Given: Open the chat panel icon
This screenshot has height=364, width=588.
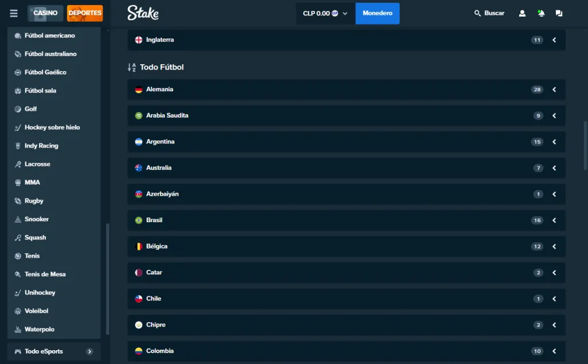Looking at the screenshot, I should point(559,13).
